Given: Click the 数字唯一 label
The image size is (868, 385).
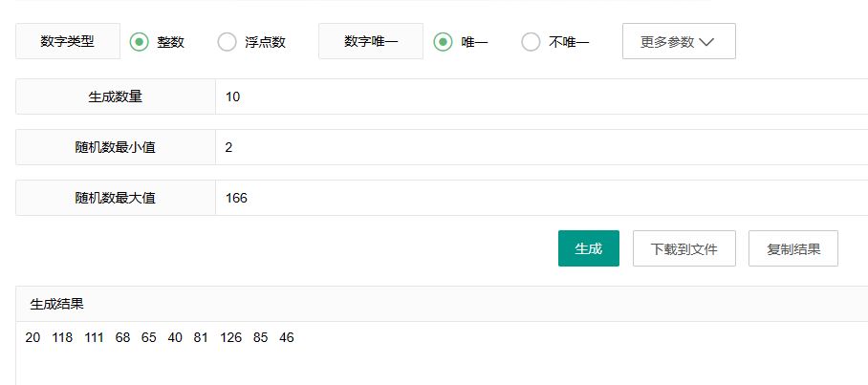Looking at the screenshot, I should tap(371, 41).
